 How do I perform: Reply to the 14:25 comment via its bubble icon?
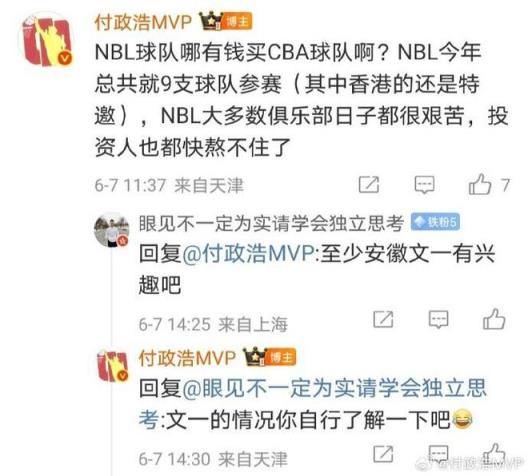point(438,319)
